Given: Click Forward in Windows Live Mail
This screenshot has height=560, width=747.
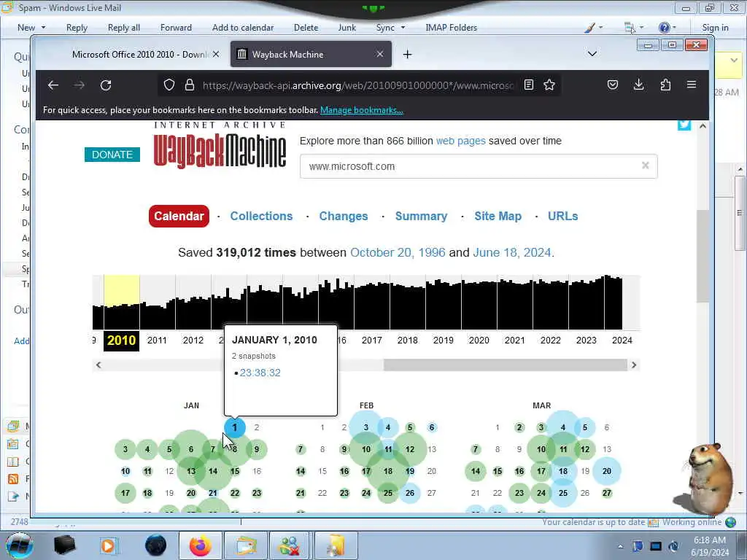Looking at the screenshot, I should click(176, 28).
